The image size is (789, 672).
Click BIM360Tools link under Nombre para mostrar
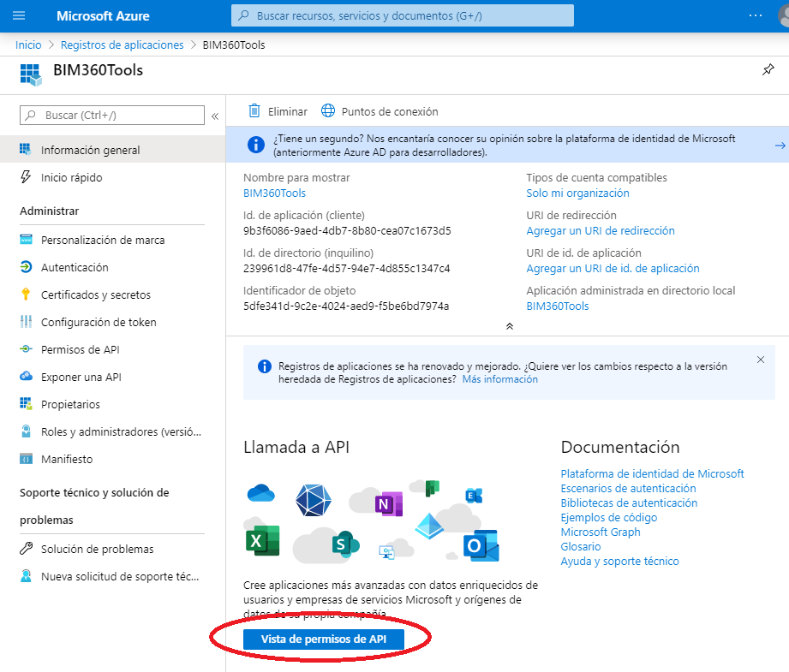point(274,193)
